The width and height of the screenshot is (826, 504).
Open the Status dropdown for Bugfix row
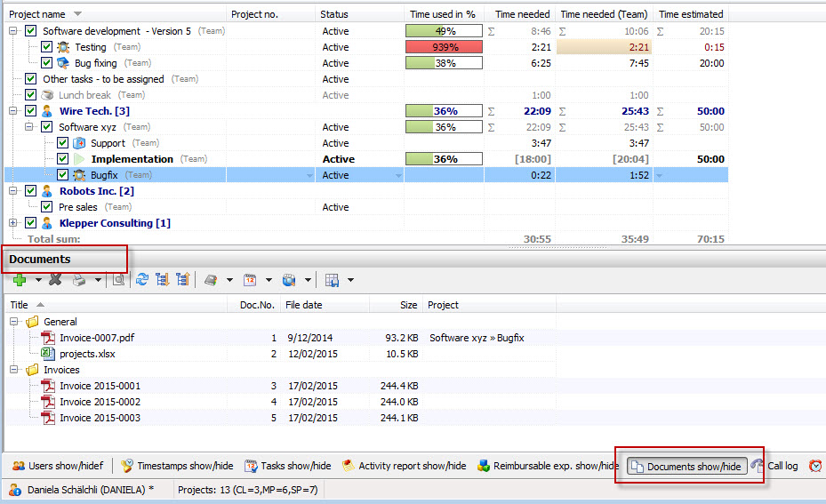coord(397,176)
